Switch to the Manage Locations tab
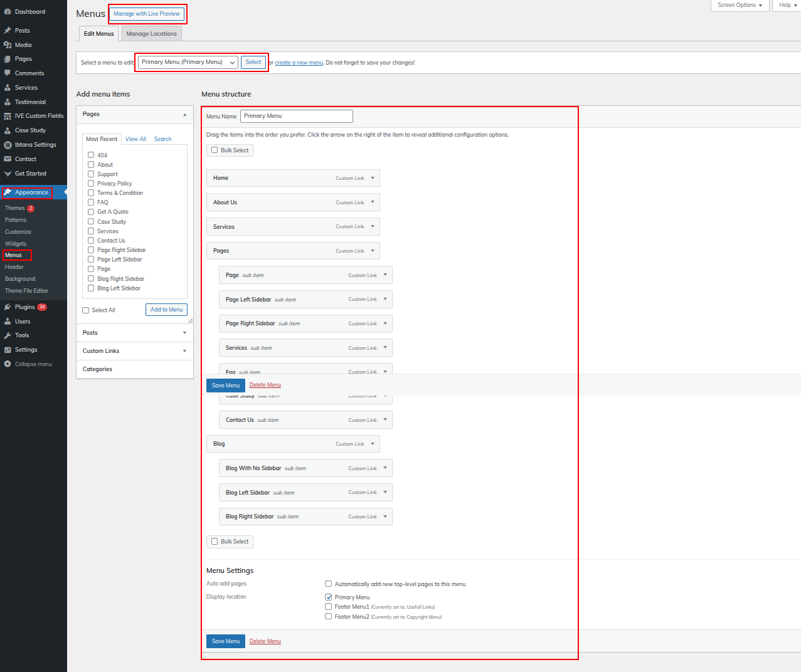Image resolution: width=801 pixels, height=672 pixels. coord(151,34)
